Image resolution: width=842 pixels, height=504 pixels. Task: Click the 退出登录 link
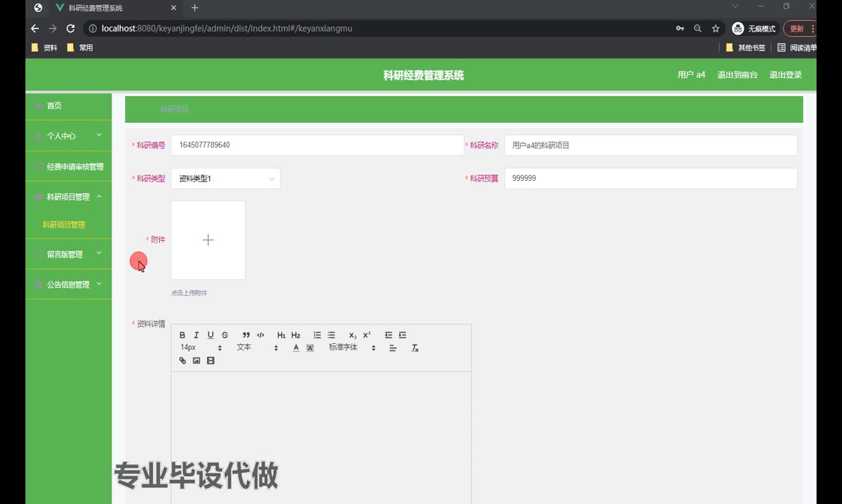pos(785,75)
